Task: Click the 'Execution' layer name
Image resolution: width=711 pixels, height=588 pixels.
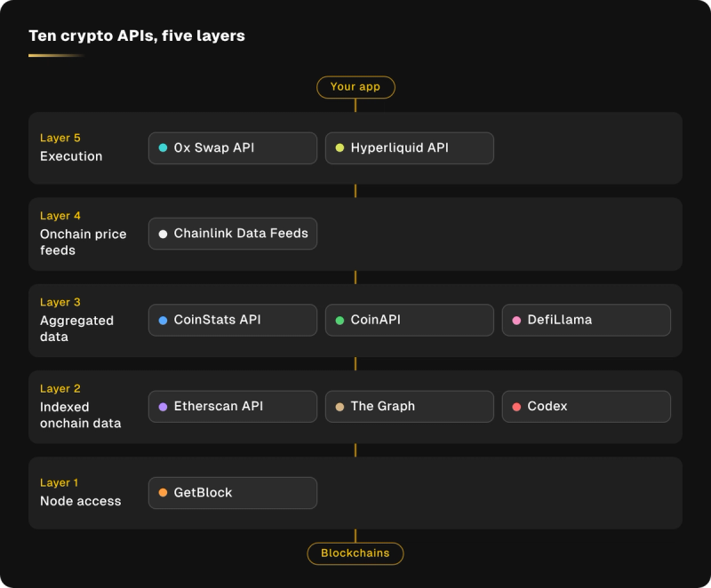Action: 71,156
